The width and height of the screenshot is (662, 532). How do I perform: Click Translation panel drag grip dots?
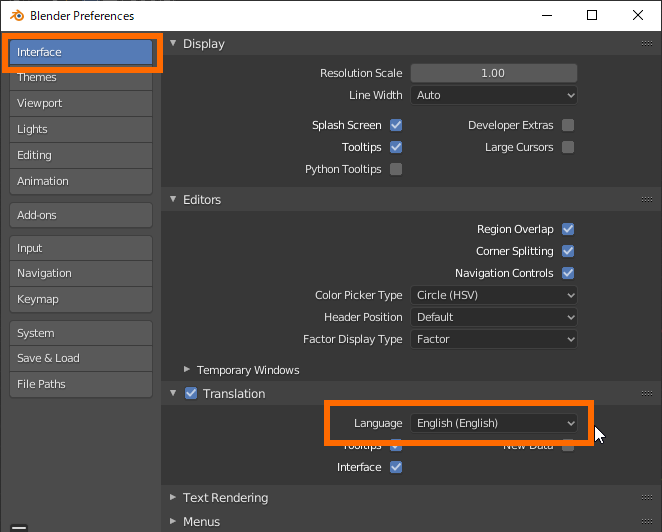(647, 394)
